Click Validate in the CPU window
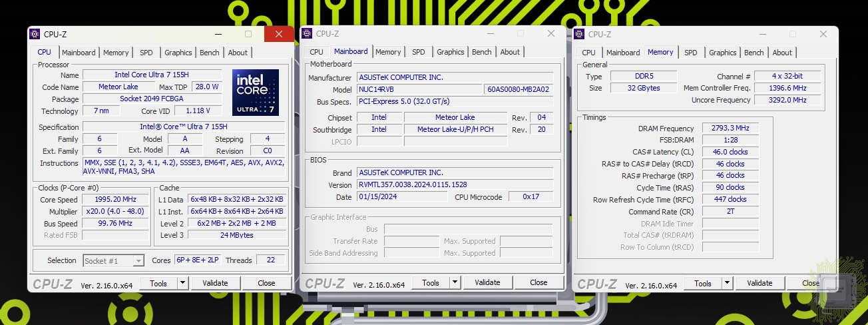Viewport: 868px width, 325px height. (x=215, y=283)
